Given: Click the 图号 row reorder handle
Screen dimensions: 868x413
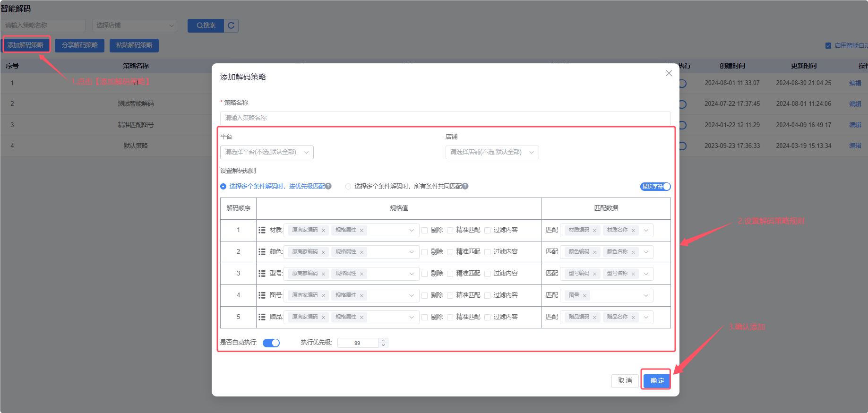Looking at the screenshot, I should 262,295.
